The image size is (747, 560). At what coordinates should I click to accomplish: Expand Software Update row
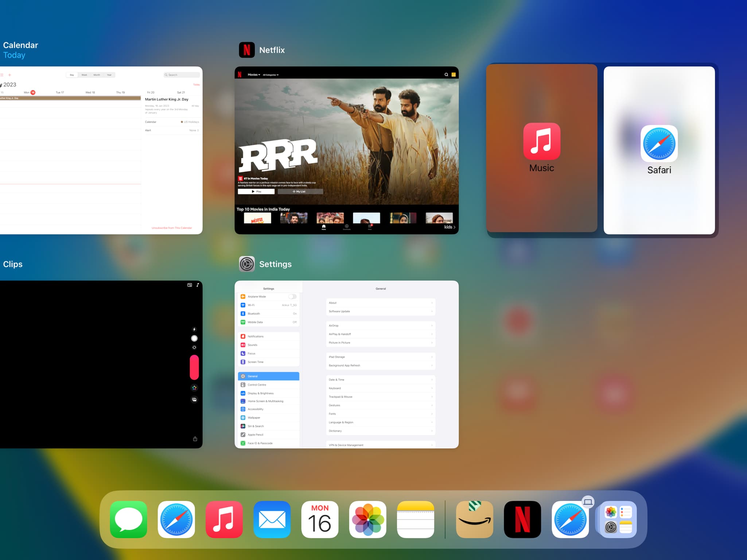click(x=381, y=311)
